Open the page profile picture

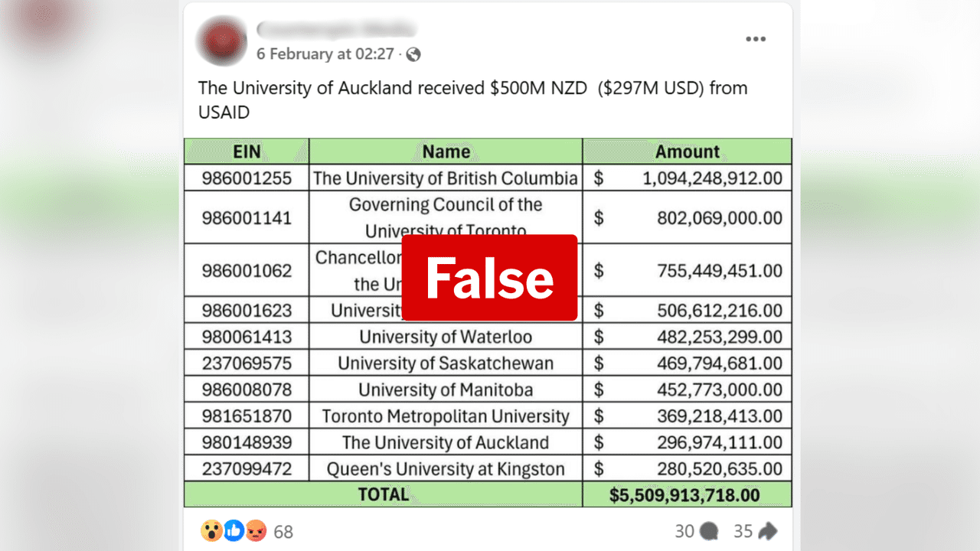[221, 41]
